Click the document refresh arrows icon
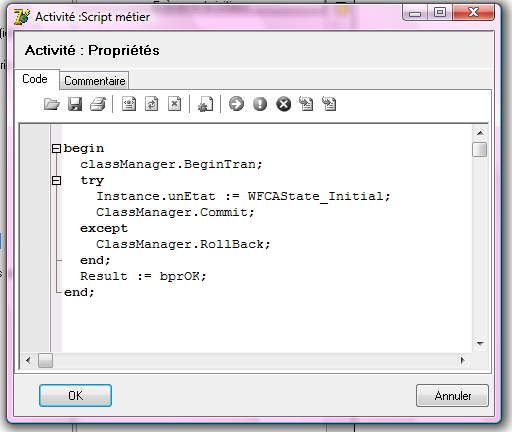The width and height of the screenshot is (512, 432). point(152,104)
